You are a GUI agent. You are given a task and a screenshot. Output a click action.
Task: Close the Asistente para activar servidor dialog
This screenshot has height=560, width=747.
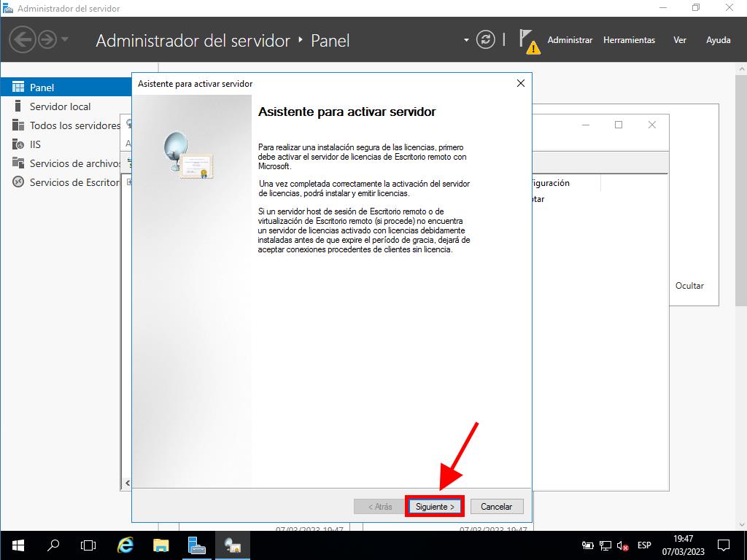pyautogui.click(x=520, y=84)
